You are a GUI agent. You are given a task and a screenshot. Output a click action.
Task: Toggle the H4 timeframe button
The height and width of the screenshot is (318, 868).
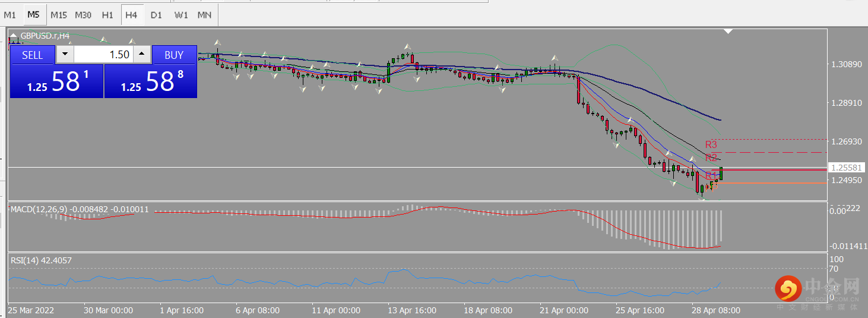coord(131,14)
